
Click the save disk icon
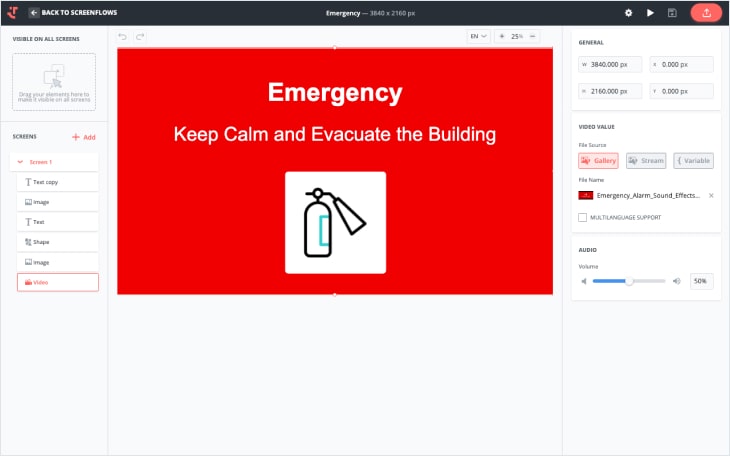(x=672, y=13)
